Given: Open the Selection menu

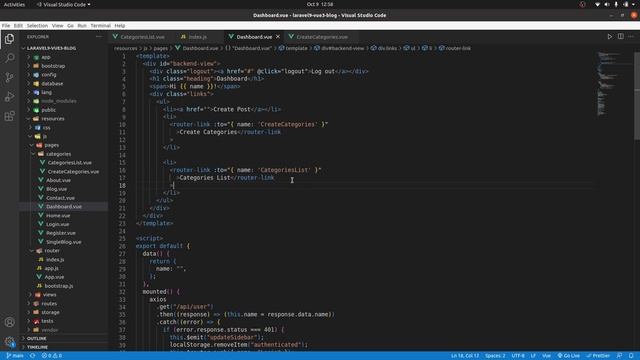Looking at the screenshot, I should coord(37,25).
